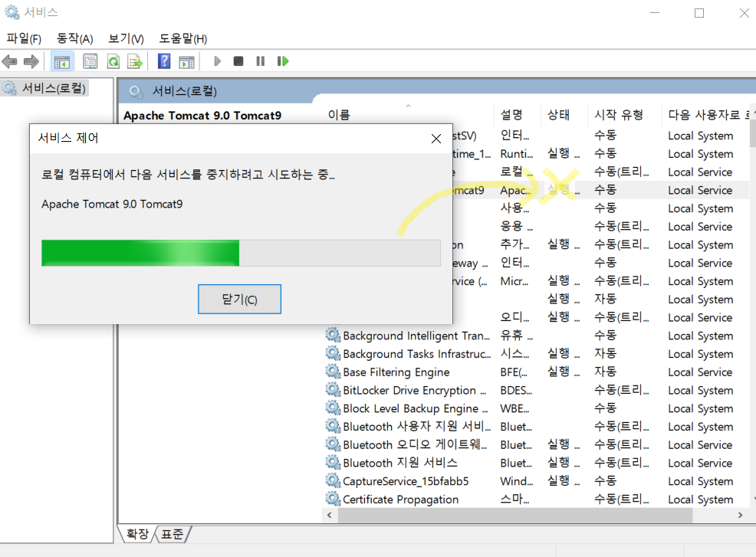Click the Refresh toolbar icon
Image resolution: width=756 pixels, height=557 pixels.
tap(113, 61)
